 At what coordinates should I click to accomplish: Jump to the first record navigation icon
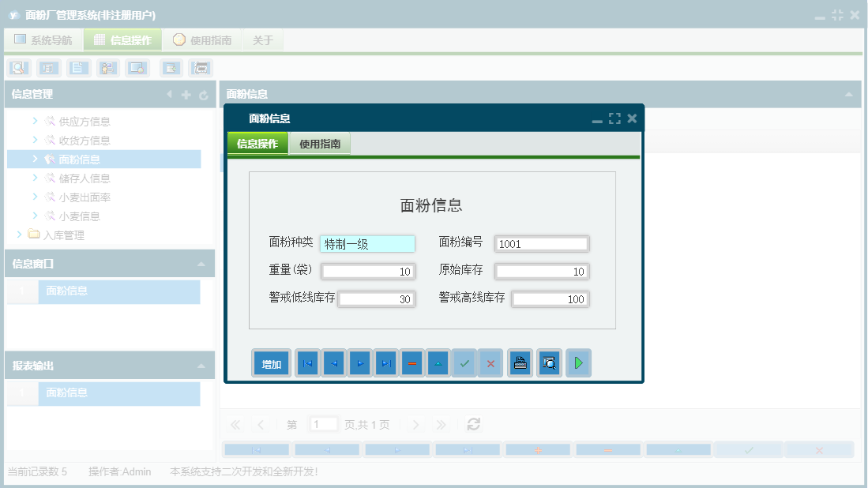306,363
